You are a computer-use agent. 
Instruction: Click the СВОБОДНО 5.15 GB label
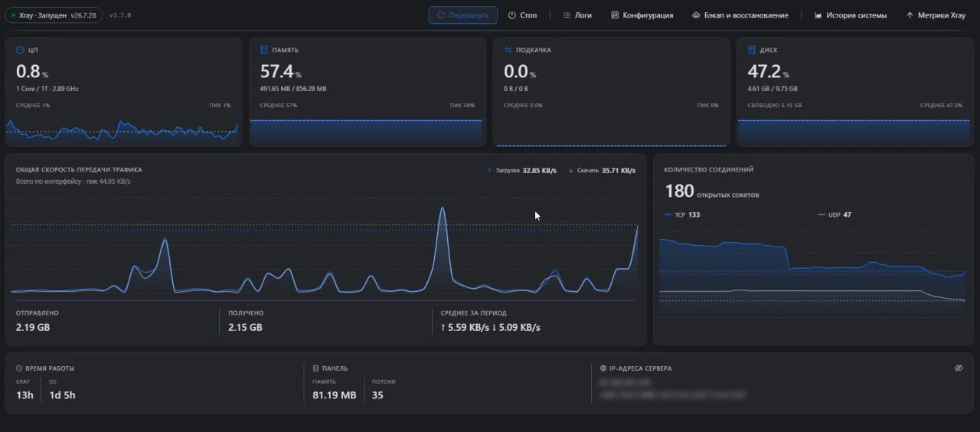click(774, 105)
